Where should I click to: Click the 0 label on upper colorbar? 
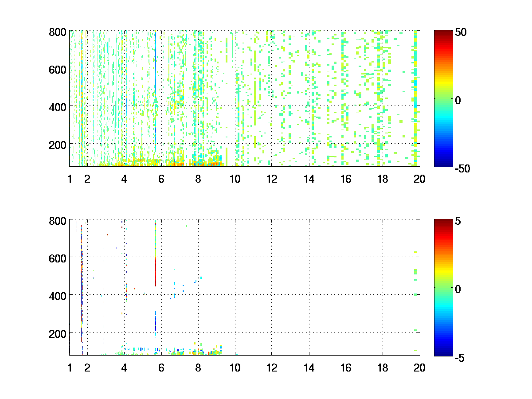coord(458,100)
